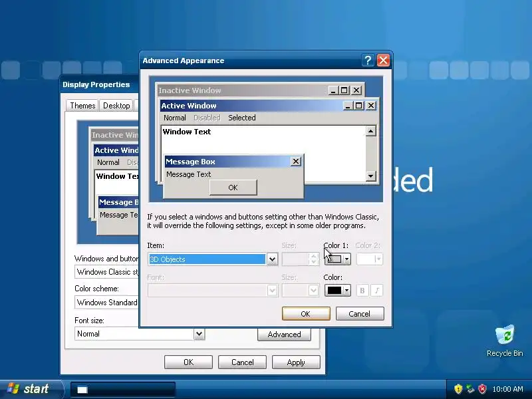
Task: Click the Inactive Window maximize button in preview
Action: pos(344,90)
